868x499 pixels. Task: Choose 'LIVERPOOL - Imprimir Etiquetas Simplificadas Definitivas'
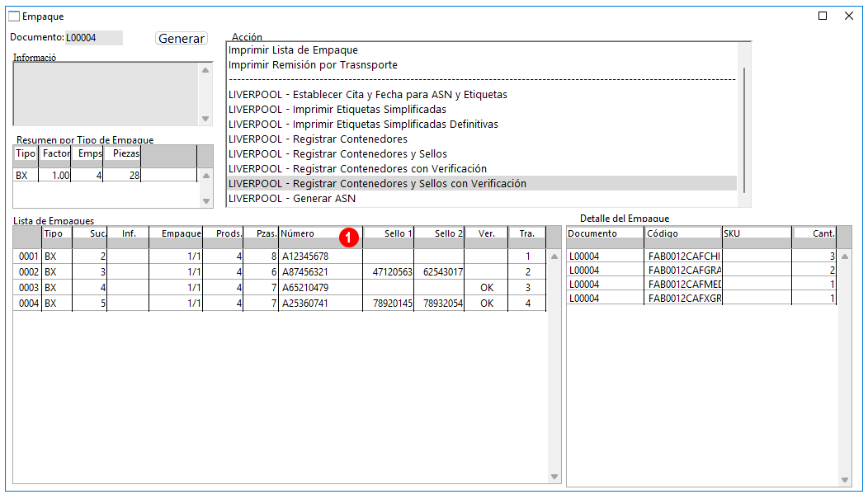482,125
